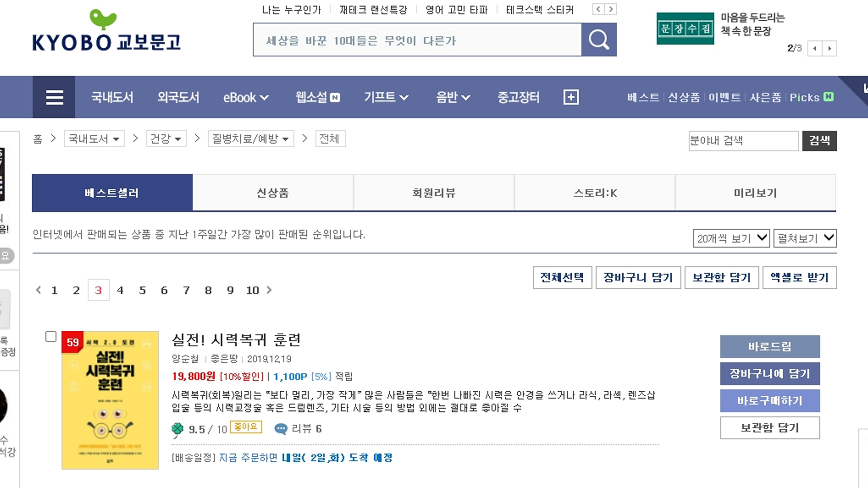Image resolution: width=868 pixels, height=488 pixels.
Task: Expand the 질병치료/예방 breadcrumb dropdown
Action: coord(250,139)
